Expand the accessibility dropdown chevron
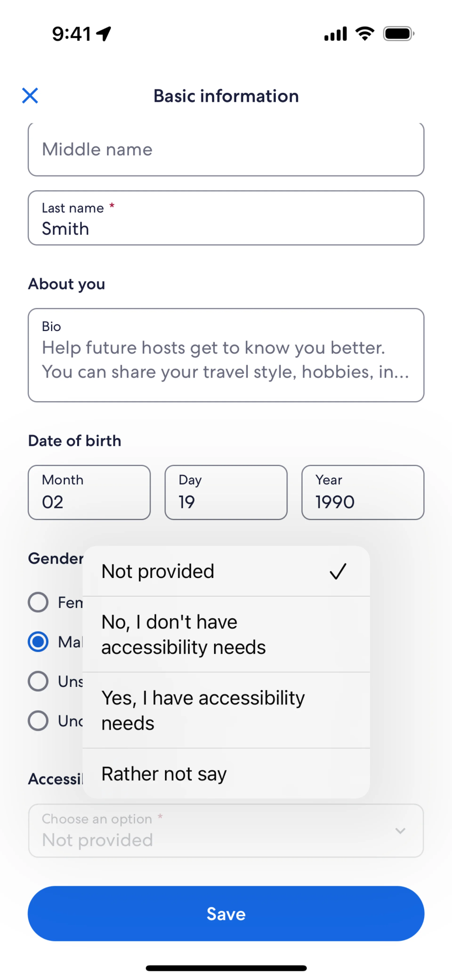This screenshot has width=452, height=980. pos(400,830)
